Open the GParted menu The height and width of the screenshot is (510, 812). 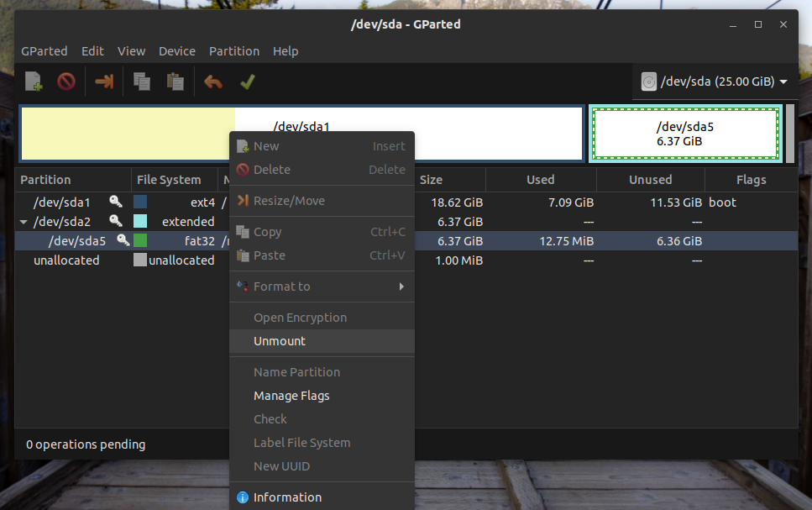point(44,51)
